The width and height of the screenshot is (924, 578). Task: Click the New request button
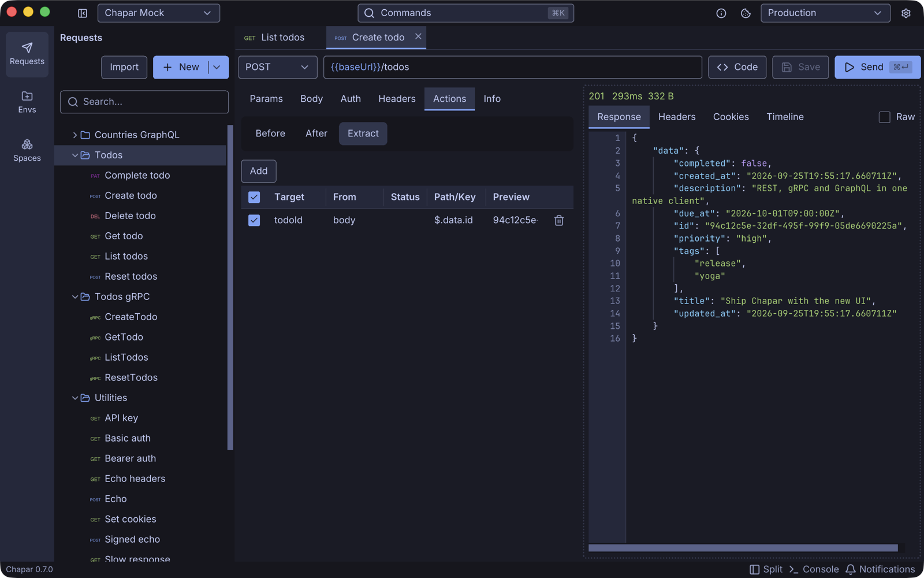point(181,67)
